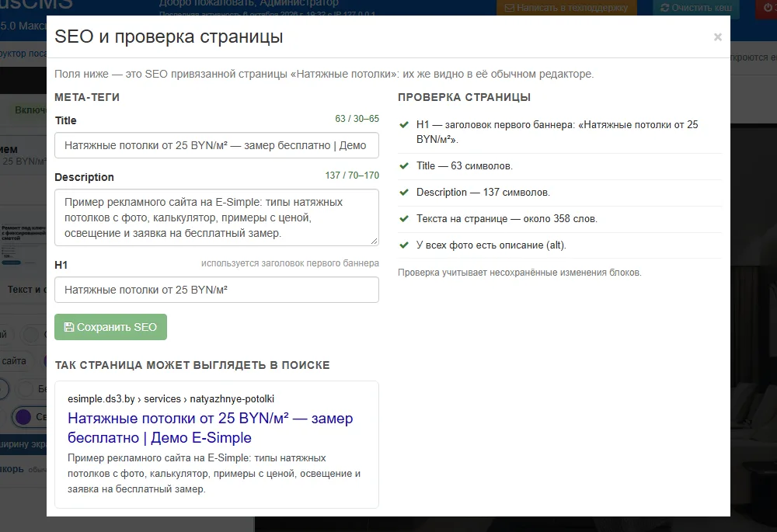The height and width of the screenshot is (532, 777).
Task: Click the hint используется заголовок первого баннера
Action: coord(290,263)
